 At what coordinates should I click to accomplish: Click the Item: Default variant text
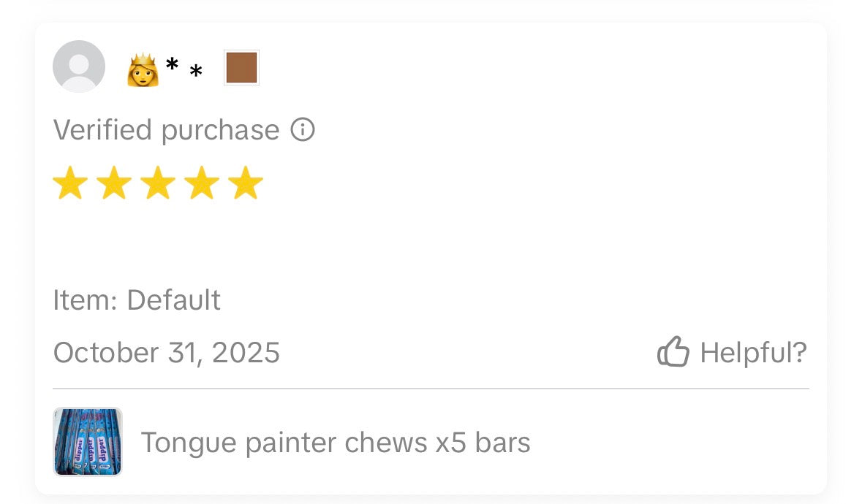point(137,300)
